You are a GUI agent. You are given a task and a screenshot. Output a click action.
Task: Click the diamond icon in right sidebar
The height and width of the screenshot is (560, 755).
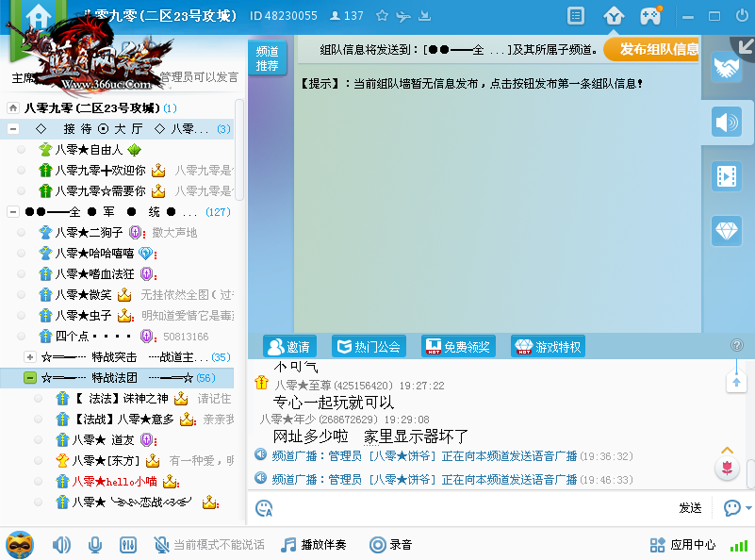727,230
